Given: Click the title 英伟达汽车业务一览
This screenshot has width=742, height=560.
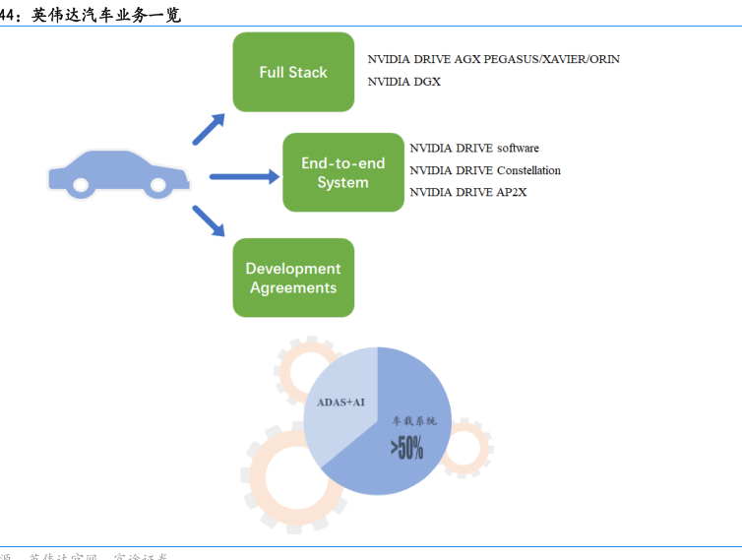Looking at the screenshot, I should (106, 15).
